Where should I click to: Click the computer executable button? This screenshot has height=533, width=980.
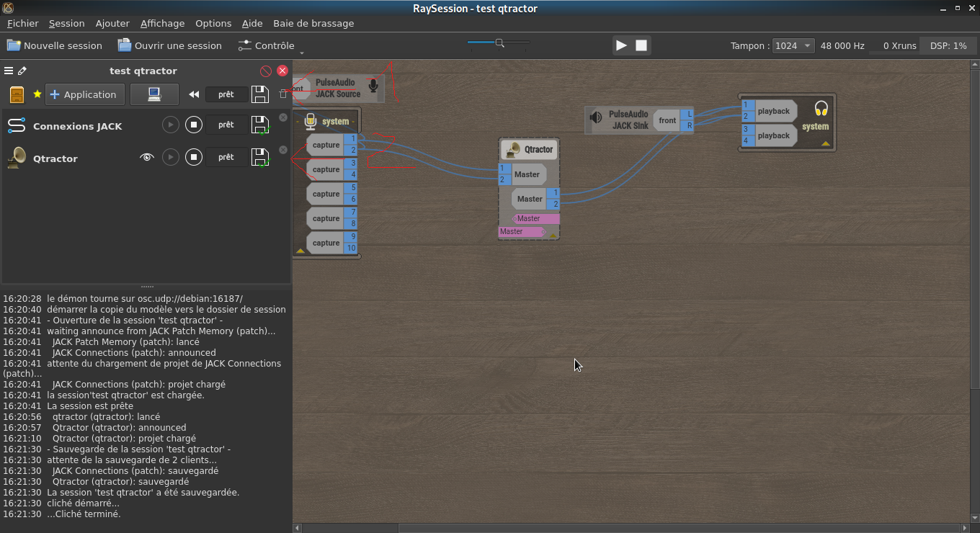(154, 94)
